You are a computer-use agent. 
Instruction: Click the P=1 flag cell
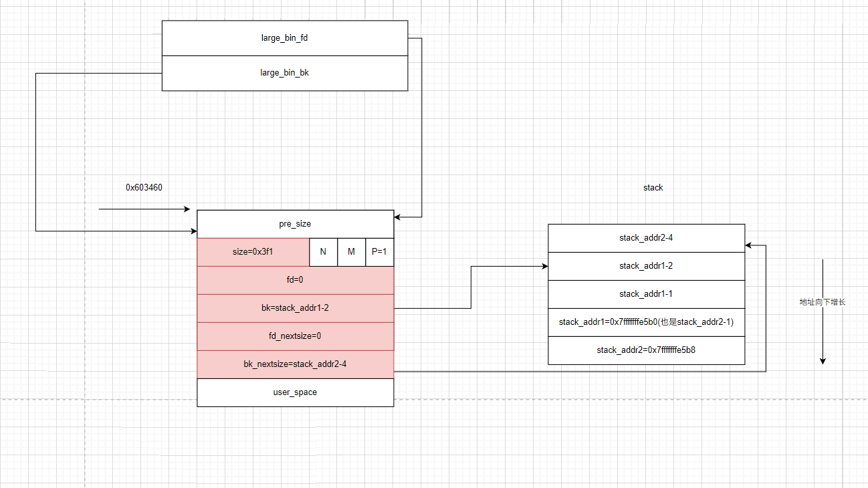click(379, 252)
